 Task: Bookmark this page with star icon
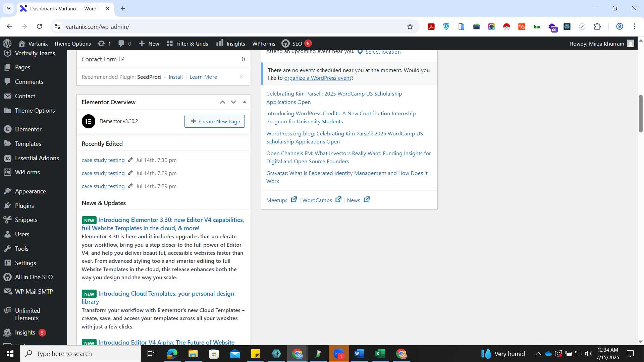pyautogui.click(x=410, y=26)
